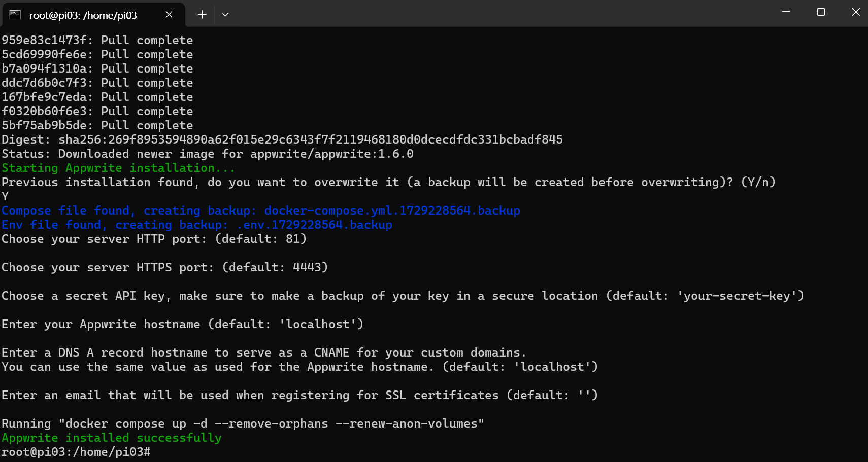Image resolution: width=868 pixels, height=462 pixels.
Task: Click the 'Previous installation found' prompt line
Action: point(389,182)
